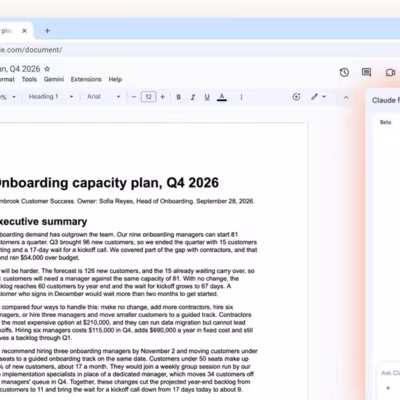Click the owner line mentioning Sofia Reyes
The image size is (400, 400).
tap(127, 201)
